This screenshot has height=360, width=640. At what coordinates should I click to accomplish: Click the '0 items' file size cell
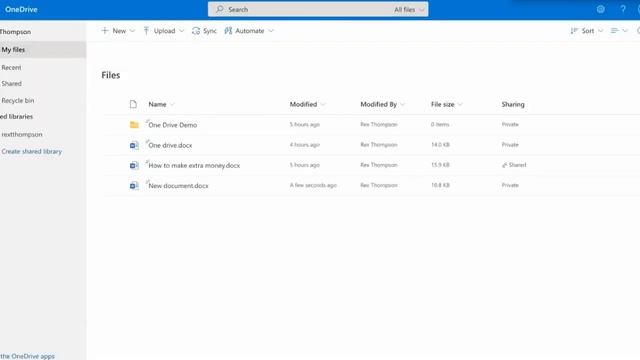pos(440,124)
